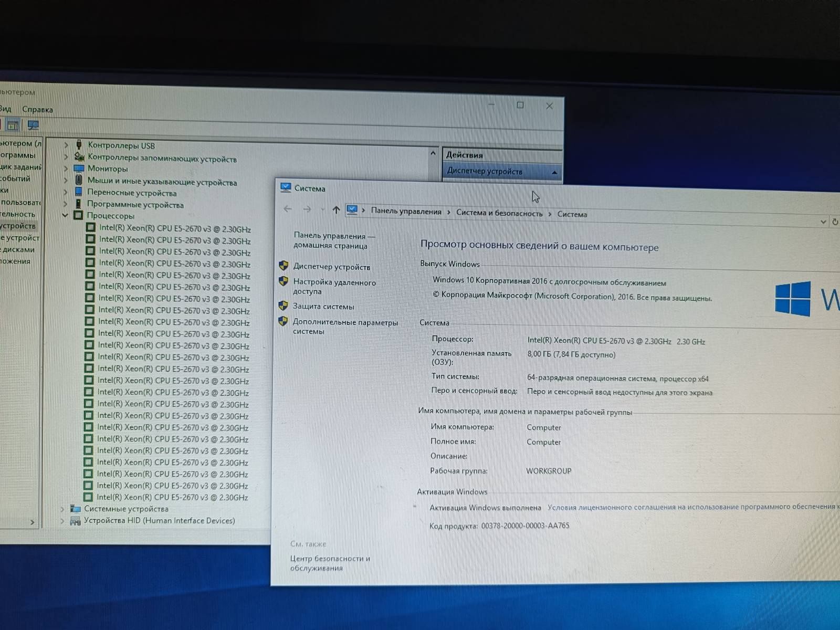Select Система и безопасность breadcrumb

pos(499,213)
